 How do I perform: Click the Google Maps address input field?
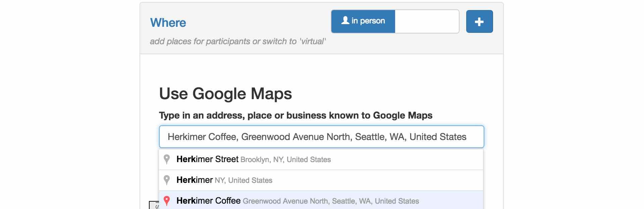click(x=321, y=137)
